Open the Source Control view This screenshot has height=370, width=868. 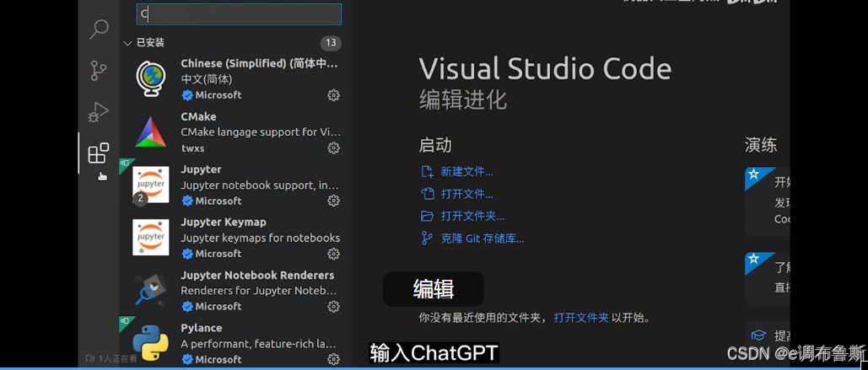pyautogui.click(x=99, y=71)
